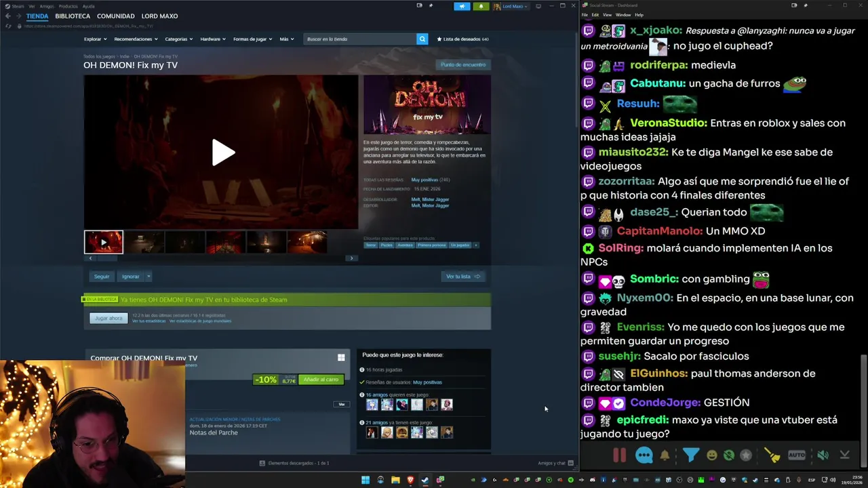Viewport: 868px width, 488px height.
Task: Click the Twitch badge beside ElGuinhos message
Action: click(588, 373)
